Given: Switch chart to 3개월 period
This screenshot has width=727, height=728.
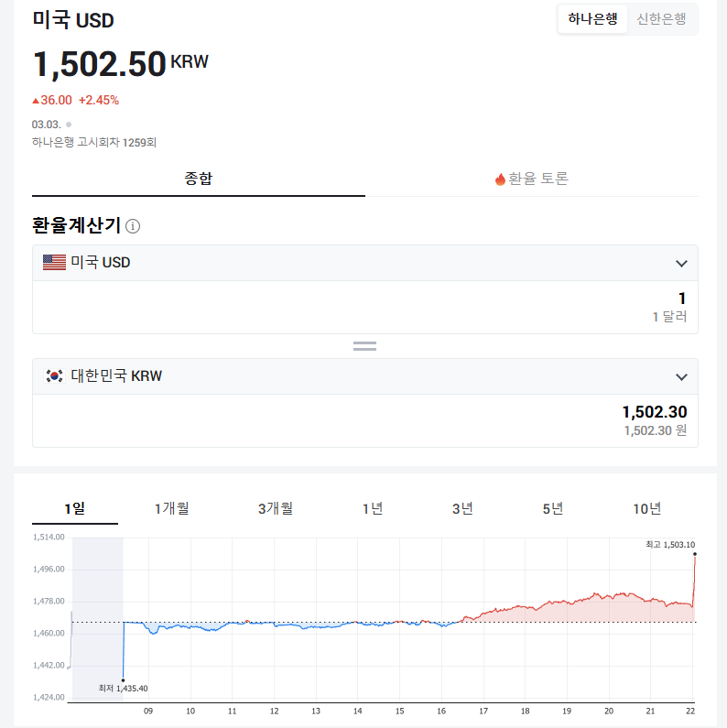Looking at the screenshot, I should [x=275, y=509].
